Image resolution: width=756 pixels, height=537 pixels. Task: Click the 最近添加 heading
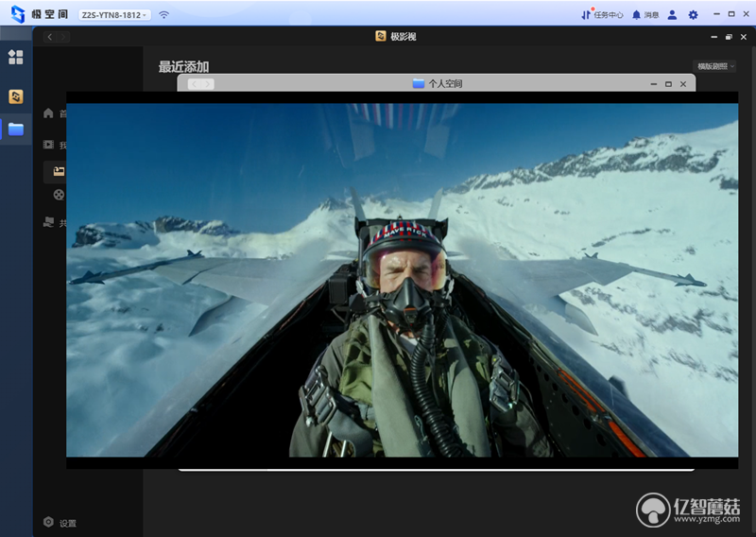[x=183, y=66]
